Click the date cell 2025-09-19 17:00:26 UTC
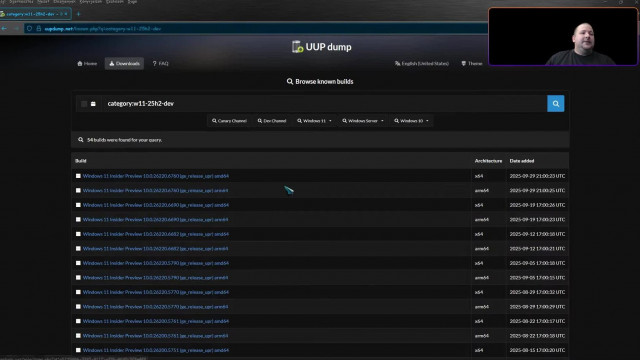640x360 pixels. 537,205
